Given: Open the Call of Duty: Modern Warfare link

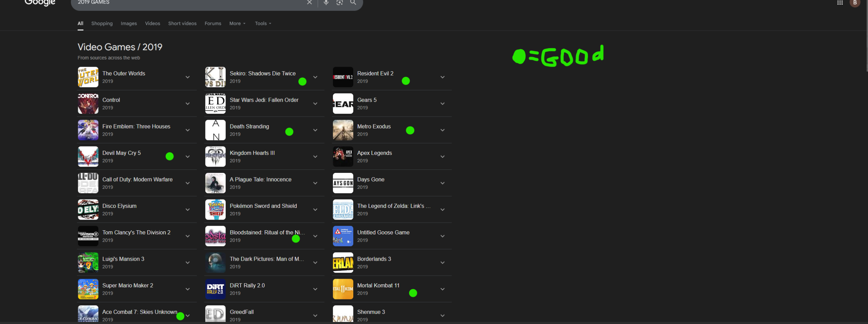Looking at the screenshot, I should tap(137, 179).
